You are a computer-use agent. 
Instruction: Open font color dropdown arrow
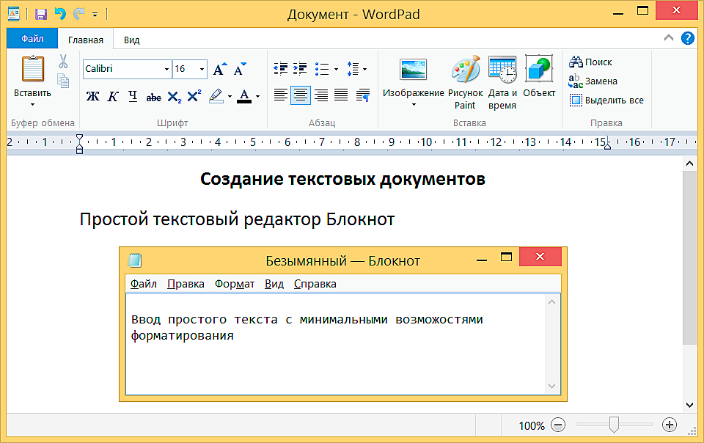tap(258, 96)
